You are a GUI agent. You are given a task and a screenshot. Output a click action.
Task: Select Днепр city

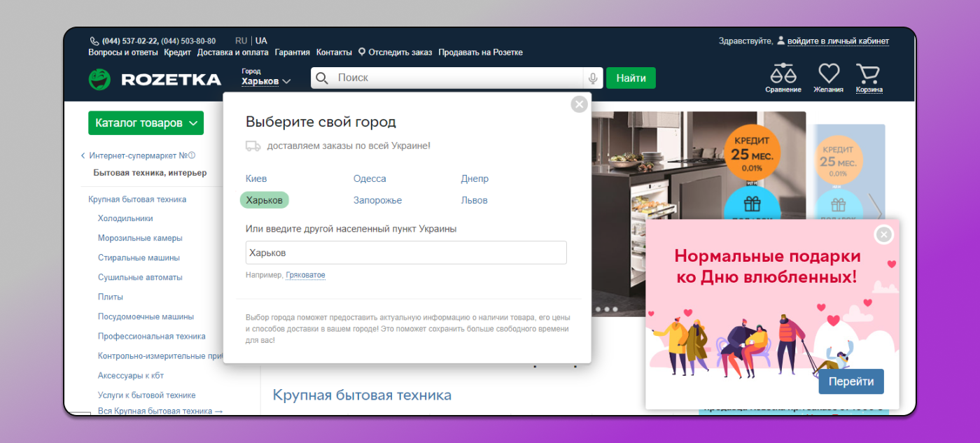475,178
